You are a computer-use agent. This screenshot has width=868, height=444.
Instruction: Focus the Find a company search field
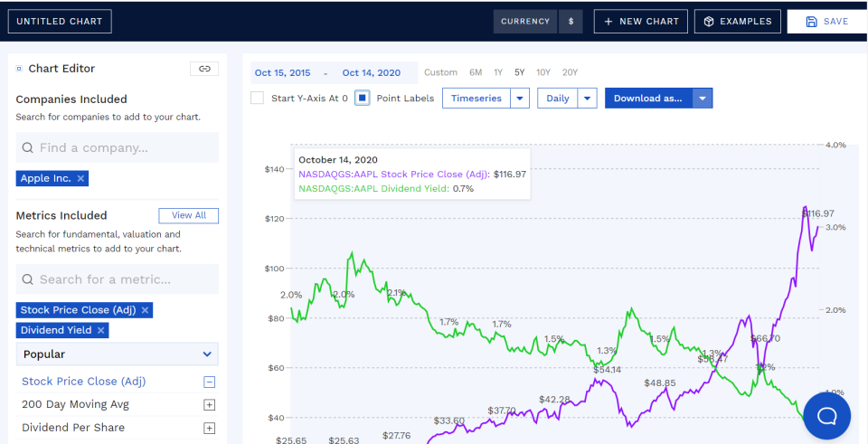click(x=118, y=147)
